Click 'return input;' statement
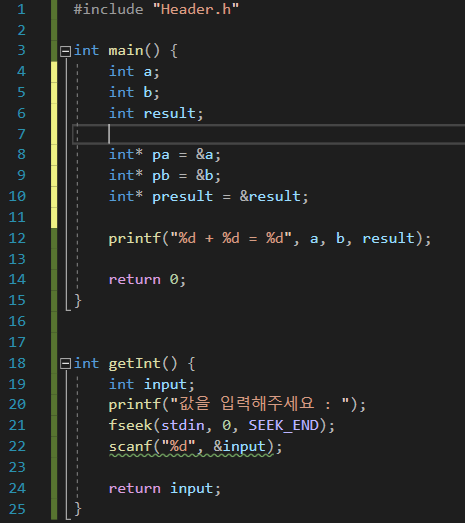The width and height of the screenshot is (465, 523). [x=165, y=489]
